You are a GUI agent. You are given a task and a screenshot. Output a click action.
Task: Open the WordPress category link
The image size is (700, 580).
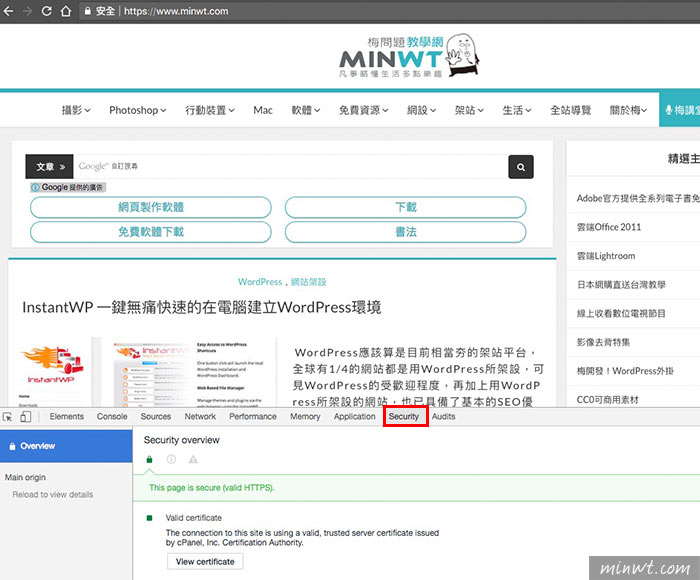(260, 282)
